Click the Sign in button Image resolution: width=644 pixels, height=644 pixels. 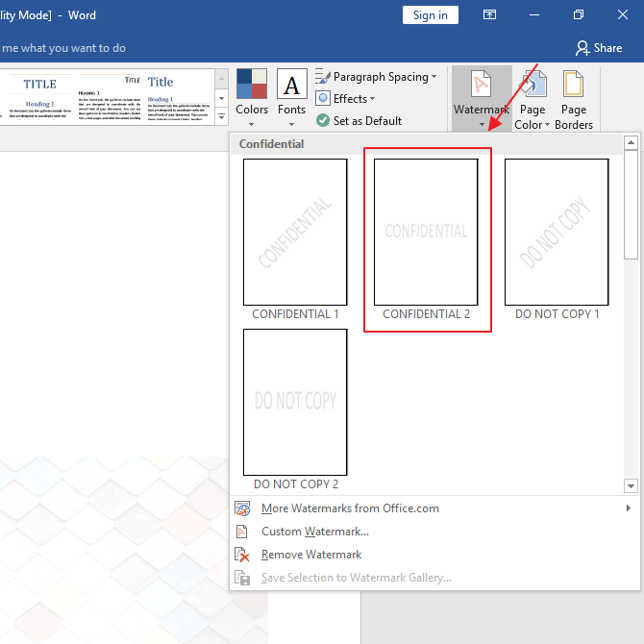430,15
